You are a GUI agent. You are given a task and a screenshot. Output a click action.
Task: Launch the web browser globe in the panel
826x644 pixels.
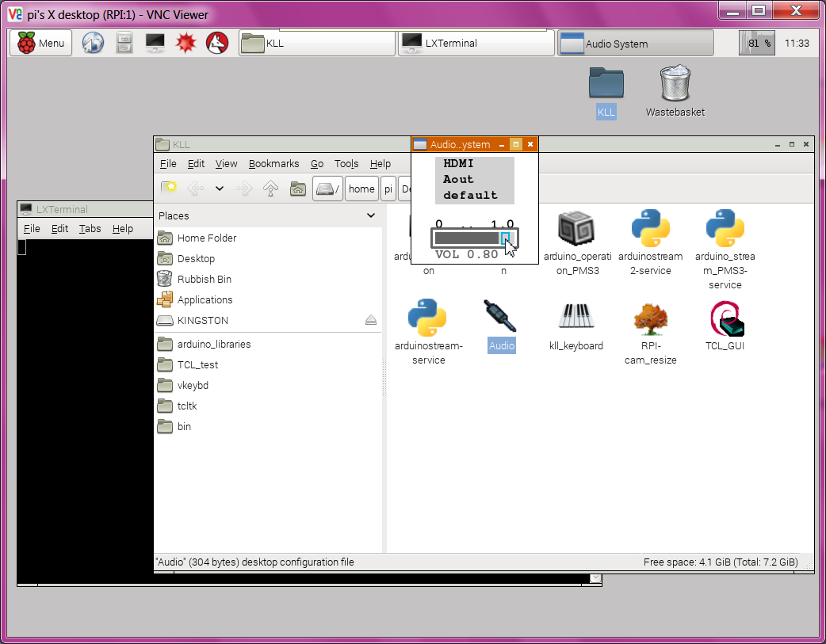point(94,43)
